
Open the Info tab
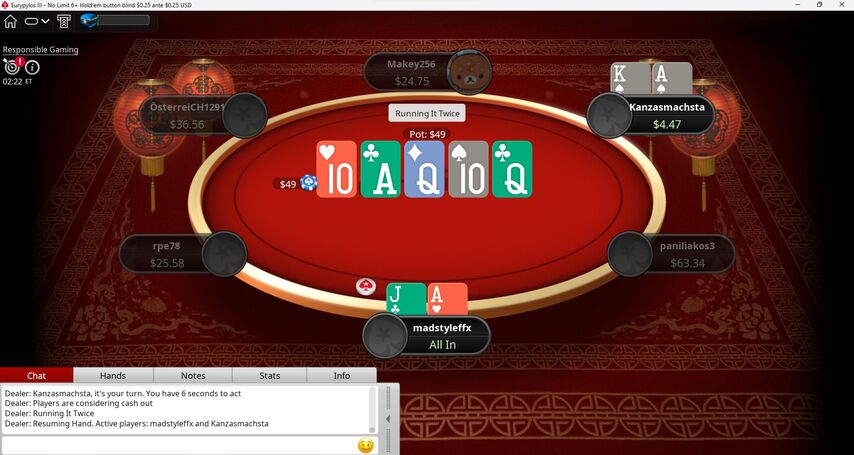click(341, 375)
